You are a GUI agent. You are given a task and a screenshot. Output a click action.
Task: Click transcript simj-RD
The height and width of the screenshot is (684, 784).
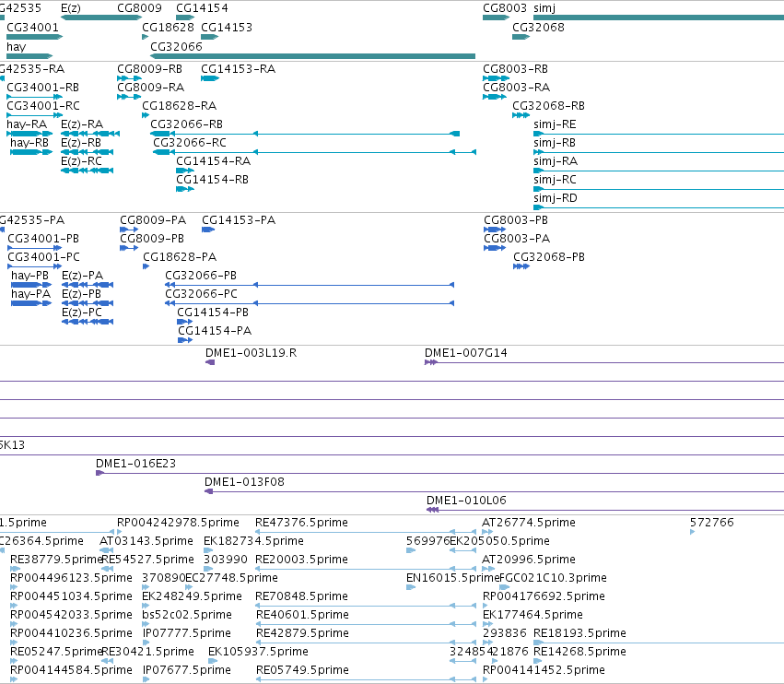pos(555,197)
